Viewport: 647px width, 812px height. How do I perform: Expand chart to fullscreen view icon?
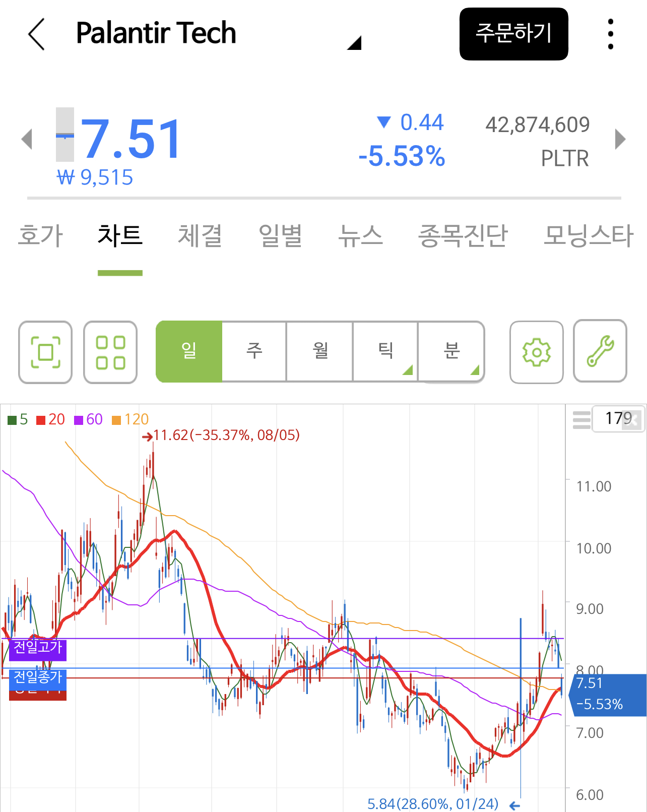point(45,352)
